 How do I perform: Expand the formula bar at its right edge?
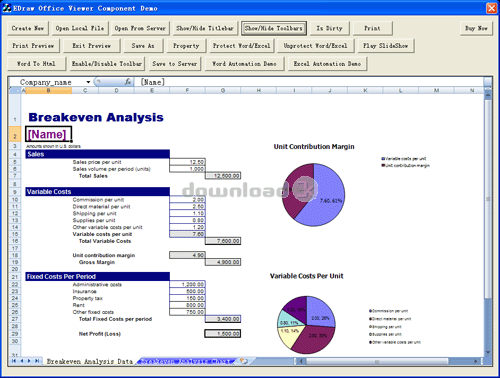[x=488, y=82]
